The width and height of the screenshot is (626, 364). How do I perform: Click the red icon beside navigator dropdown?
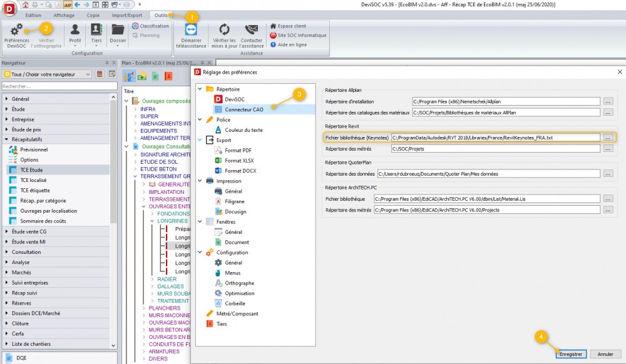click(x=100, y=74)
